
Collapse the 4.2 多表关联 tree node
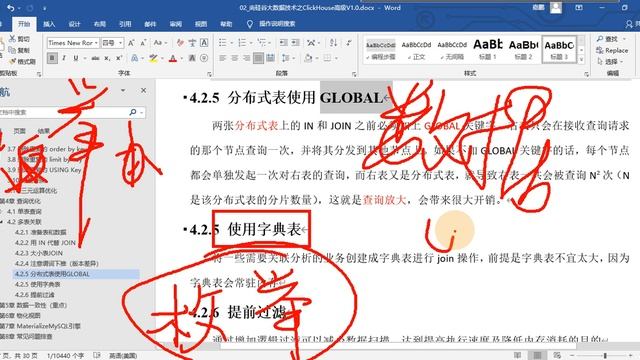[x=2, y=222]
